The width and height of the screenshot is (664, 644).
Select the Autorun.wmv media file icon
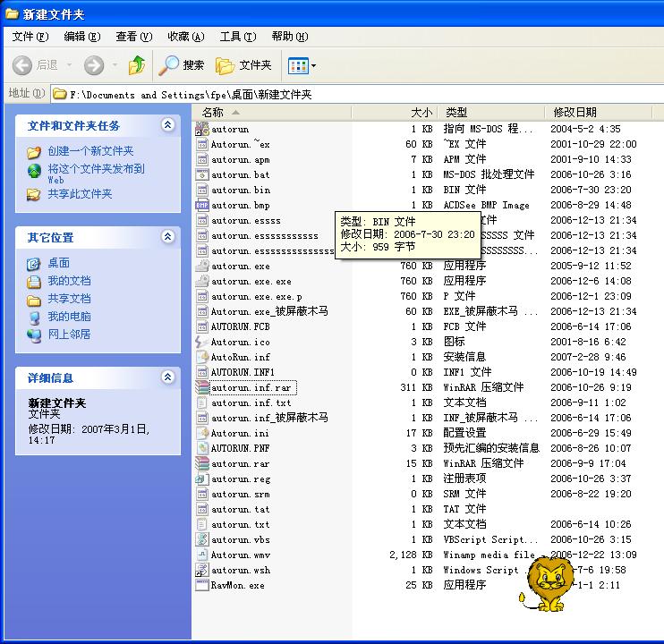[202, 555]
